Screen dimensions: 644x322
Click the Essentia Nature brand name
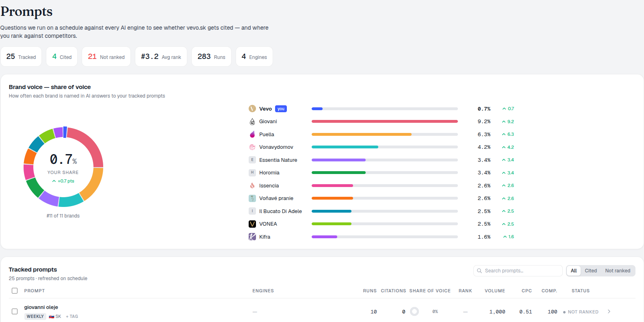278,160
